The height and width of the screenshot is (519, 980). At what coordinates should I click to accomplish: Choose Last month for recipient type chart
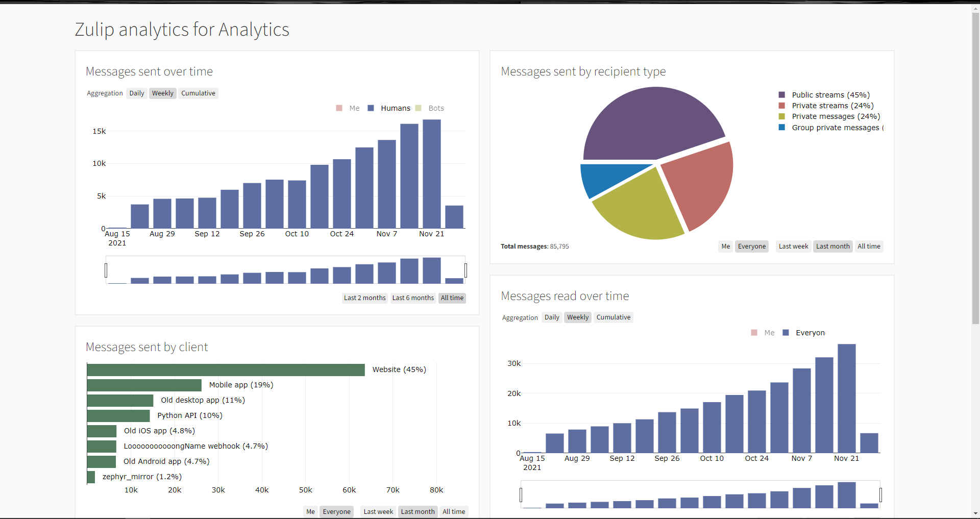(x=833, y=246)
